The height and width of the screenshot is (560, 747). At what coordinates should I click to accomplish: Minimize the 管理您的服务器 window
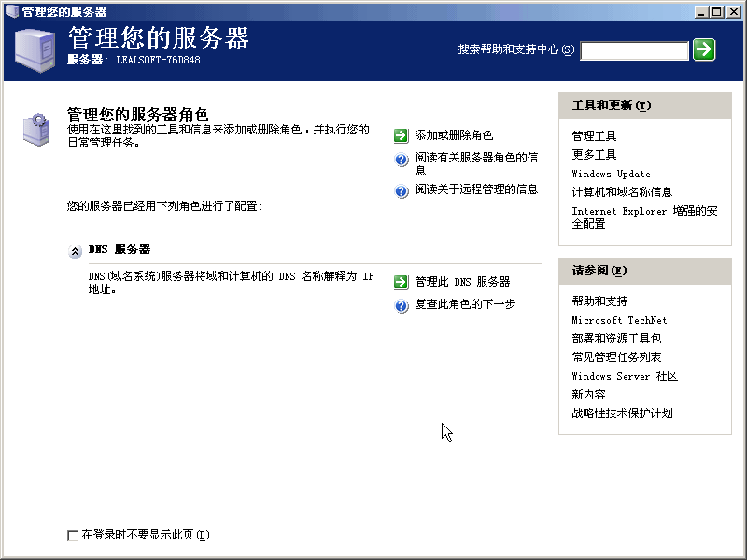[701, 12]
